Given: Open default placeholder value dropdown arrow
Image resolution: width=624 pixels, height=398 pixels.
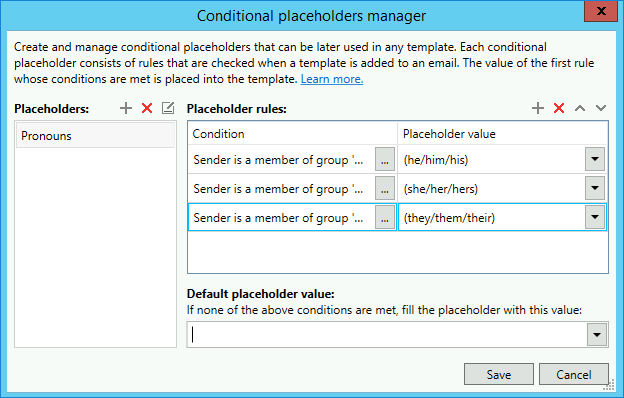Looking at the screenshot, I should pyautogui.click(x=597, y=335).
